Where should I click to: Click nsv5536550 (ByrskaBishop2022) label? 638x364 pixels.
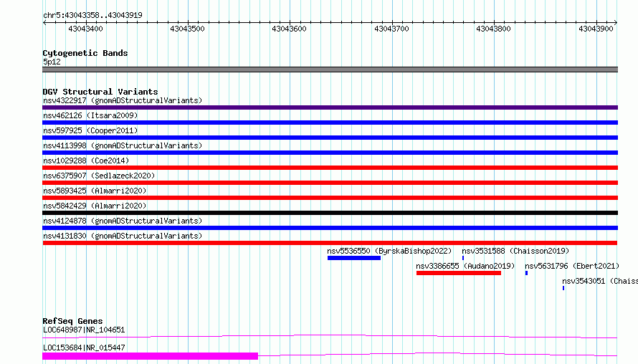(x=389, y=251)
